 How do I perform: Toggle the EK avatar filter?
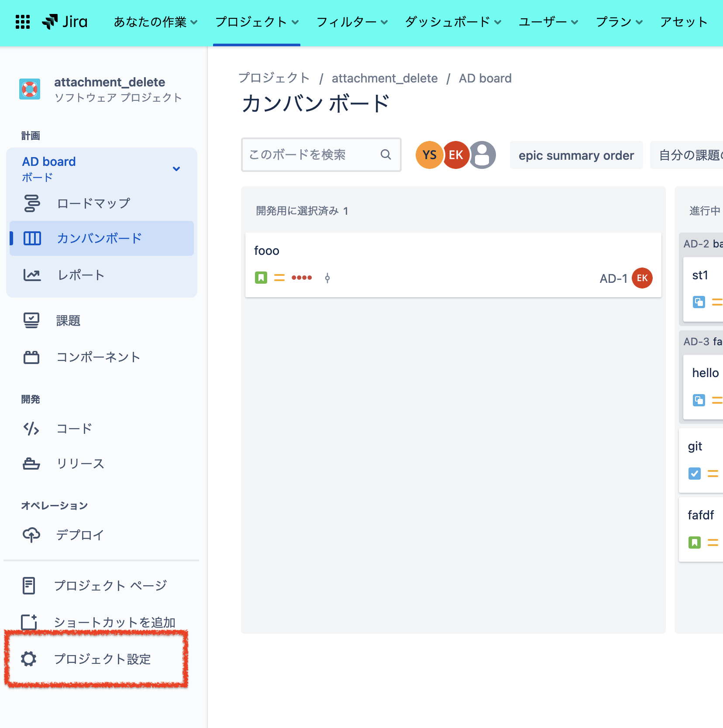coord(456,155)
